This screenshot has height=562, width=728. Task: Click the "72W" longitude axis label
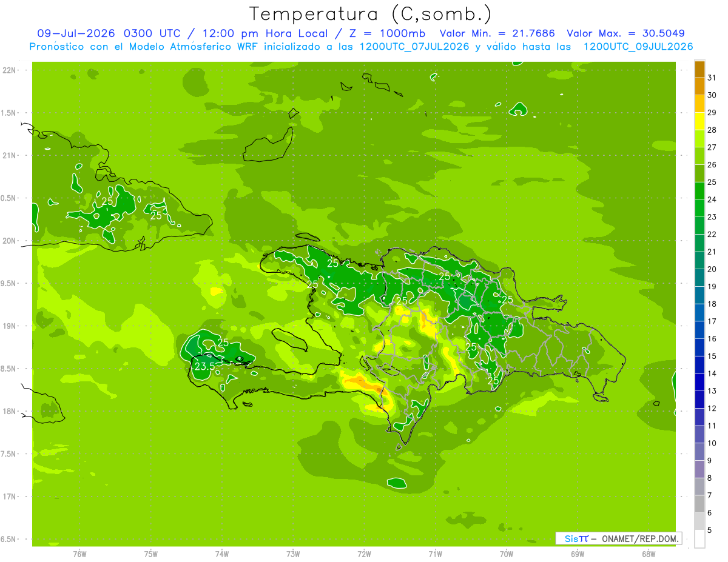coord(364,554)
